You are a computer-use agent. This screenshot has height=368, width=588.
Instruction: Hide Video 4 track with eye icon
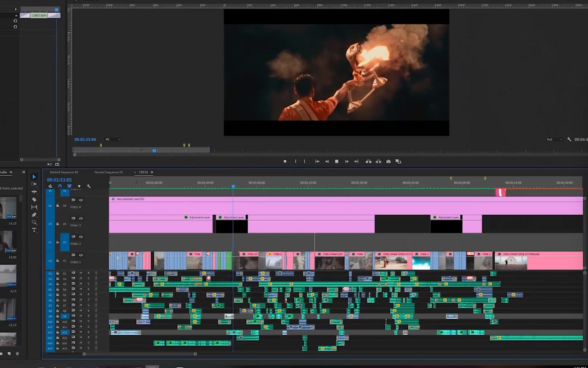(x=81, y=200)
